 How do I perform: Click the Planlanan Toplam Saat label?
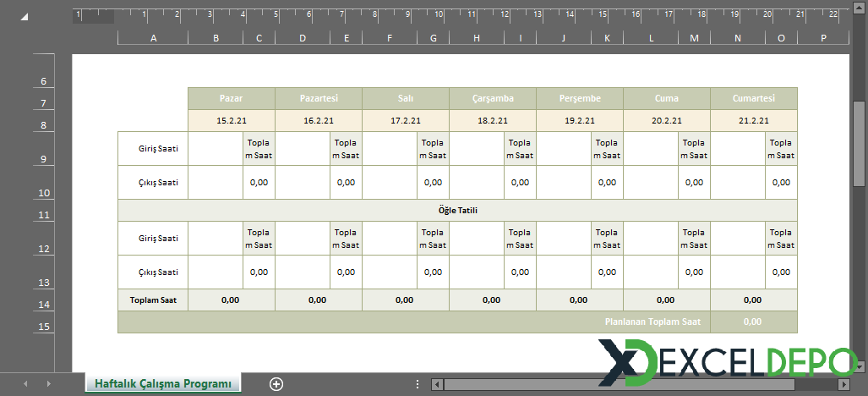pos(652,322)
